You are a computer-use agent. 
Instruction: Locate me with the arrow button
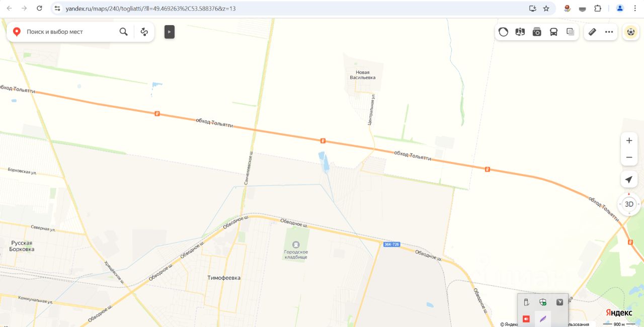click(629, 180)
